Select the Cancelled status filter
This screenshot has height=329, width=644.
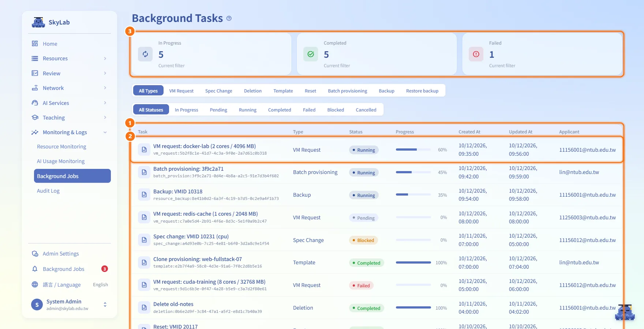coord(366,110)
